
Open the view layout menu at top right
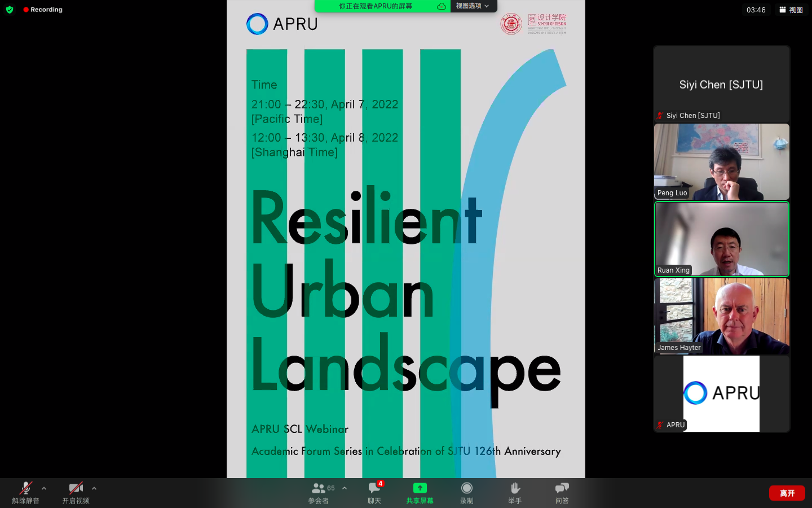click(x=791, y=10)
